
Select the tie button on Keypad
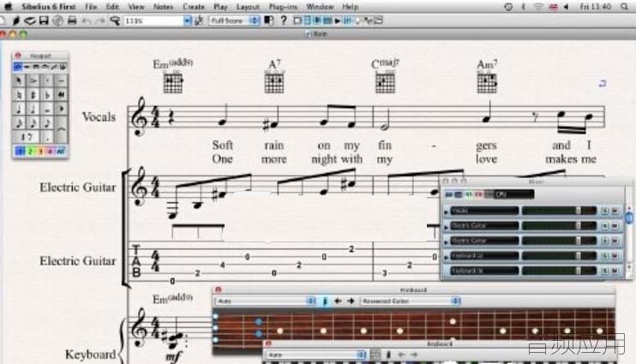pyautogui.click(x=61, y=130)
